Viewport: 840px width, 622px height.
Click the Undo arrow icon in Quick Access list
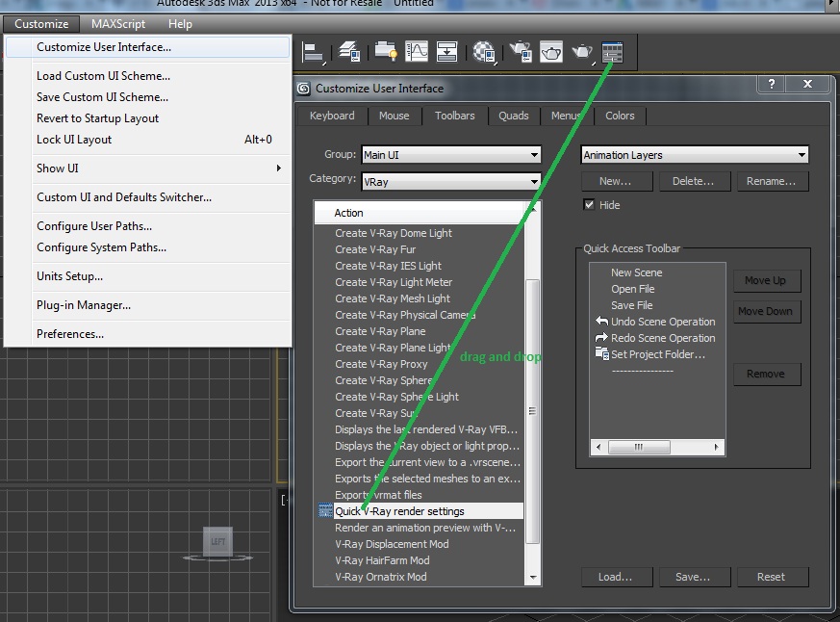[x=601, y=322]
